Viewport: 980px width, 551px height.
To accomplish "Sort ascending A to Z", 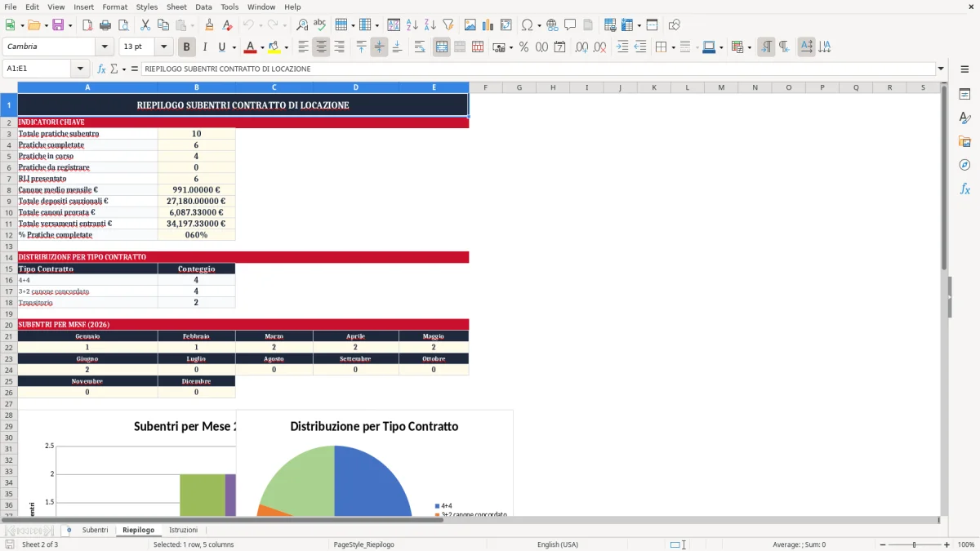I will pyautogui.click(x=412, y=25).
